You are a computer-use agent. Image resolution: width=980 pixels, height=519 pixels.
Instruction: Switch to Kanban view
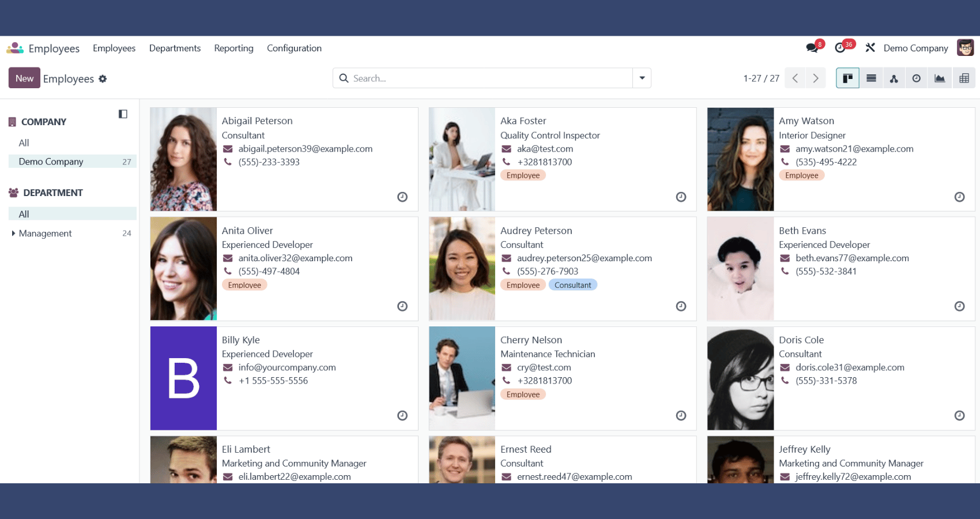tap(847, 78)
